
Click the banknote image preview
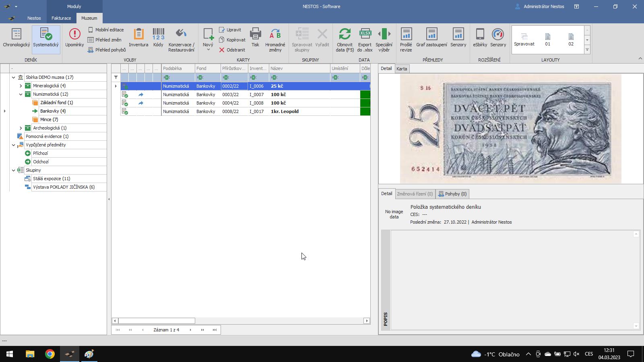click(x=510, y=129)
